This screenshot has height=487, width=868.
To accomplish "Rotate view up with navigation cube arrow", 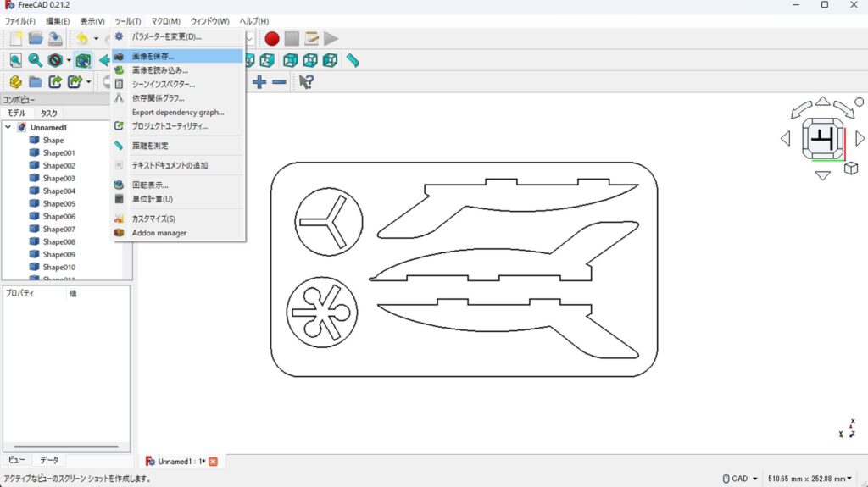I will (822, 102).
